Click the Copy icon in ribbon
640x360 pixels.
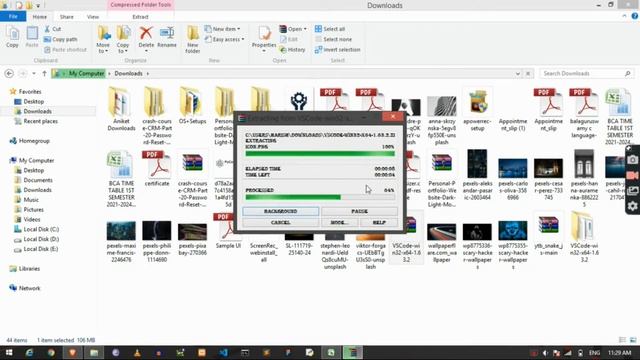(12, 37)
